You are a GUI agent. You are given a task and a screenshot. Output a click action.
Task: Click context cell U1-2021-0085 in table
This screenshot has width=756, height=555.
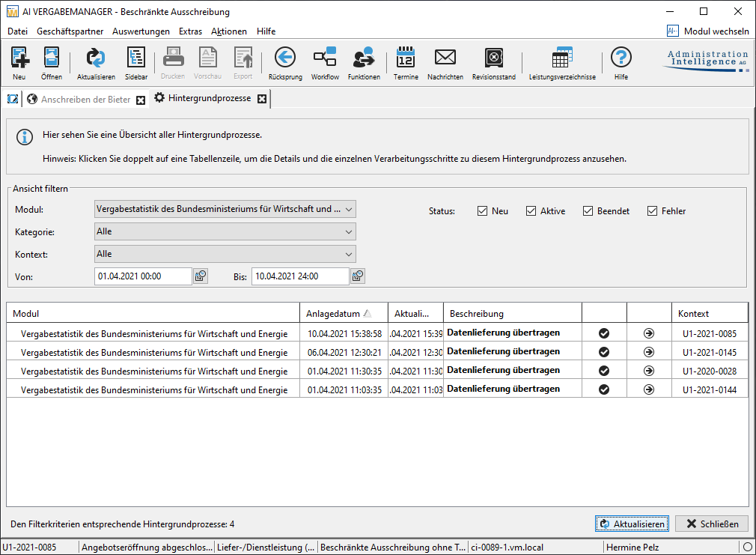pos(710,333)
